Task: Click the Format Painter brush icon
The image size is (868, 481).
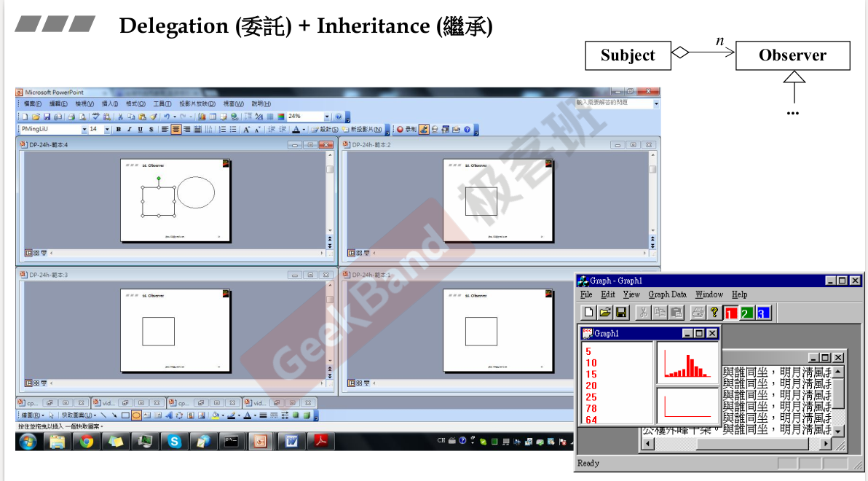Action: coord(154,117)
